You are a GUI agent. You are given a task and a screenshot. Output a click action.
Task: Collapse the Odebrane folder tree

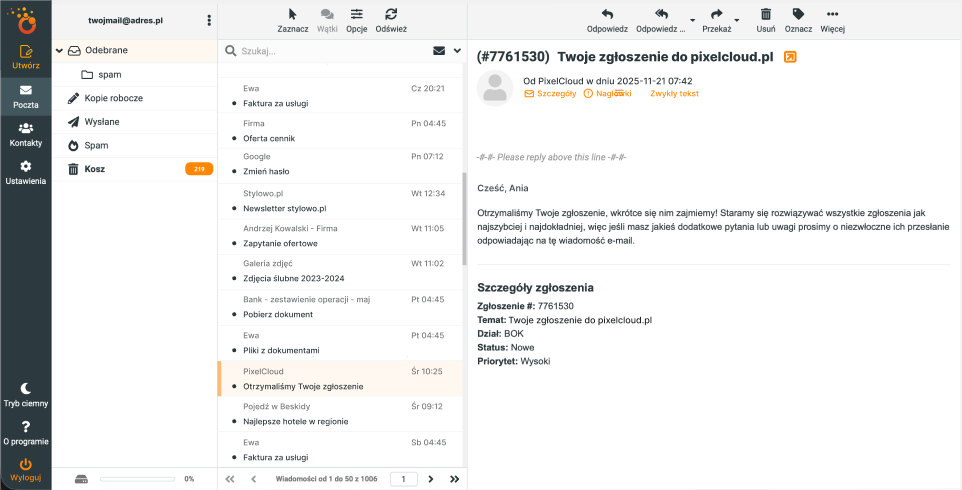[x=59, y=50]
